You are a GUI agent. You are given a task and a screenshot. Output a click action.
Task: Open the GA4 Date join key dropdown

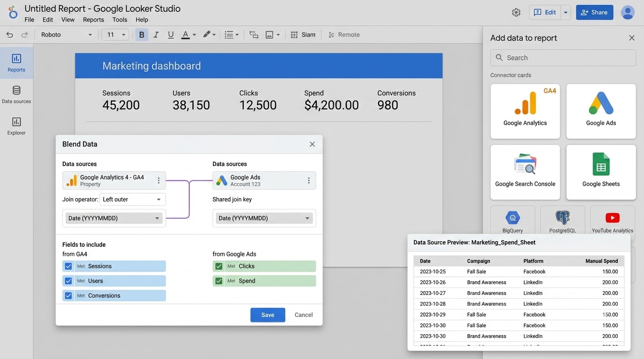coord(114,218)
